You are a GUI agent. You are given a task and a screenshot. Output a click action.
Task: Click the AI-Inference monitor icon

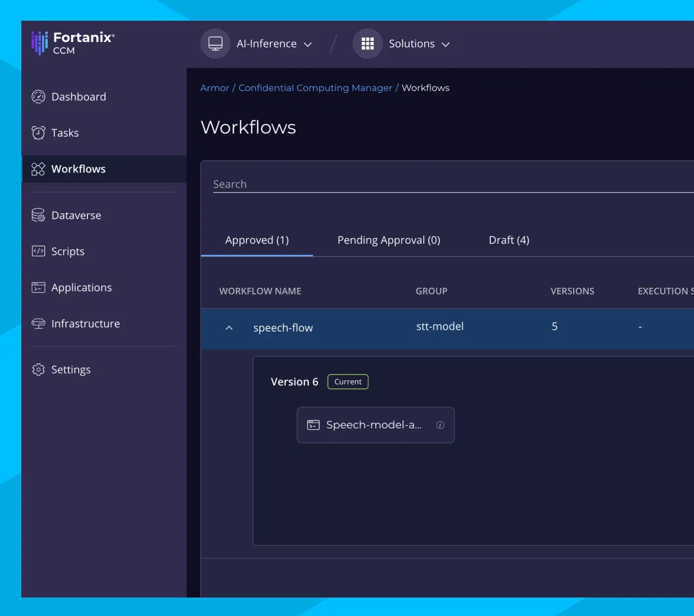pos(215,44)
